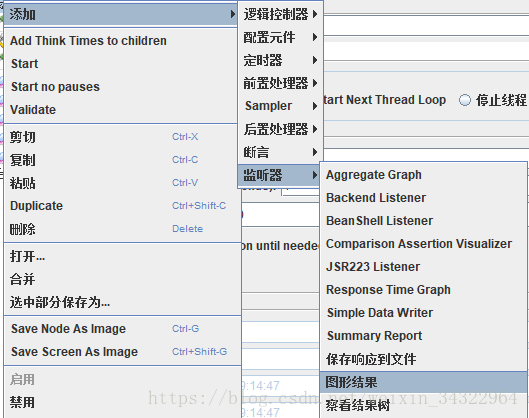Choose 合并 menu item
Screen dimensions: 529x418
(122, 279)
